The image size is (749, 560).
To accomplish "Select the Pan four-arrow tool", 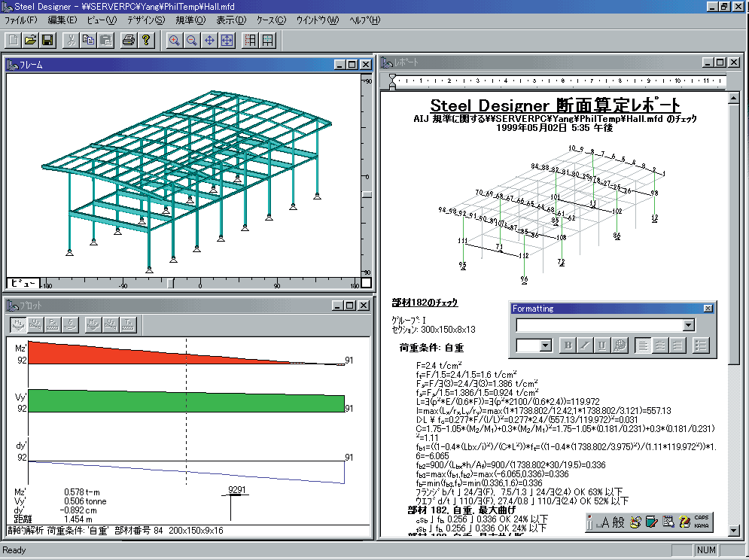I will 209,40.
